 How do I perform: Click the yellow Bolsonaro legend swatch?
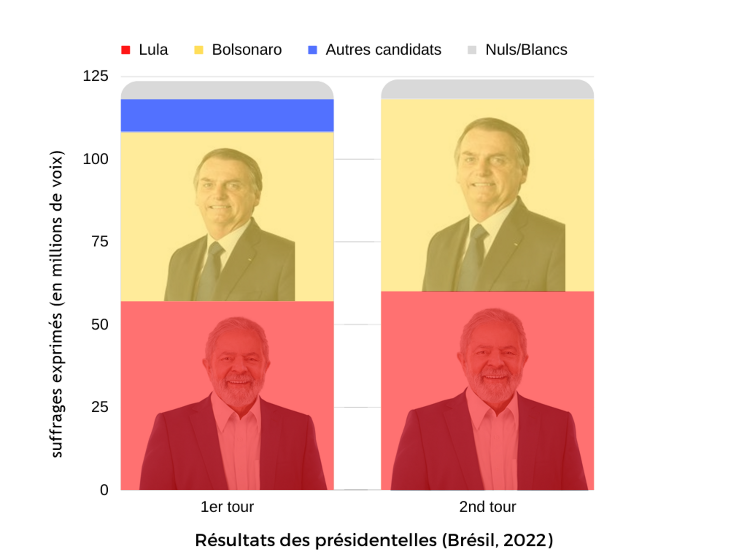(x=199, y=50)
